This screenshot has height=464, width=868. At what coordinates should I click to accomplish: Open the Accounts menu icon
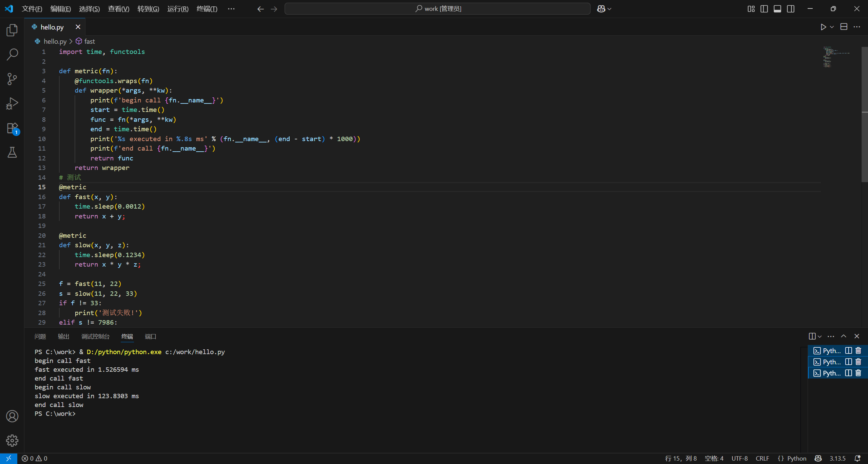point(12,416)
